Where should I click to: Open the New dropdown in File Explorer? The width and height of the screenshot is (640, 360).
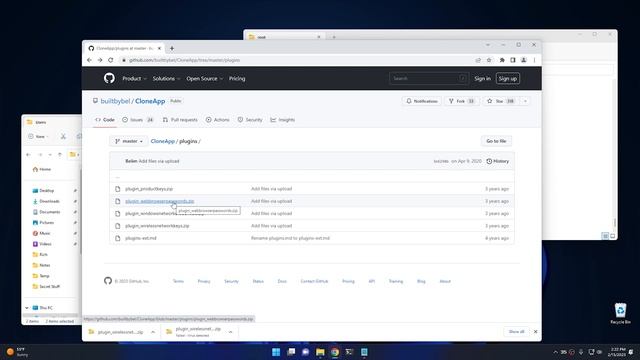tap(38, 136)
